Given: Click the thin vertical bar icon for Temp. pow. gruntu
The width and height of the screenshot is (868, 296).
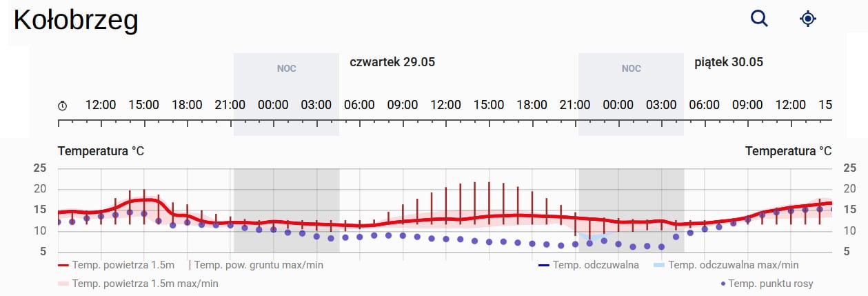Looking at the screenshot, I should (x=190, y=265).
